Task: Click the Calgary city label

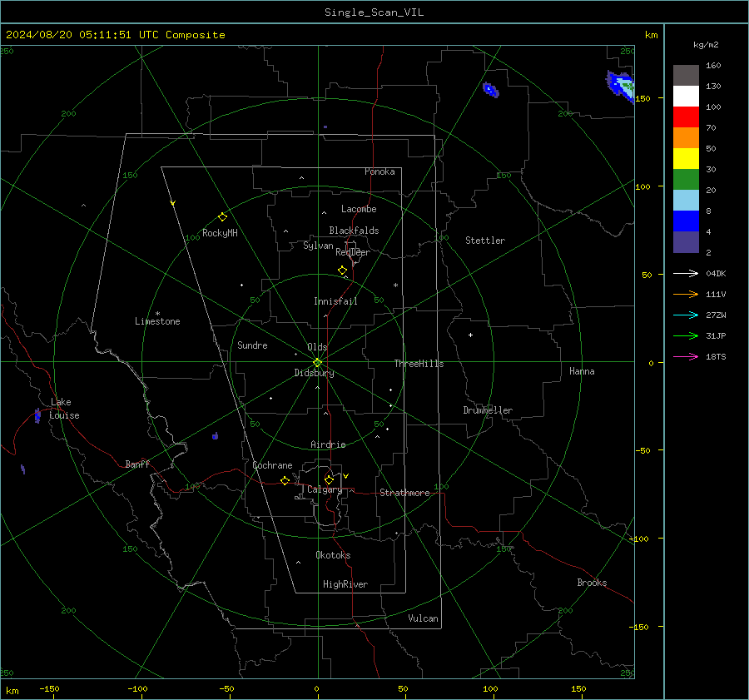Action: click(x=325, y=489)
